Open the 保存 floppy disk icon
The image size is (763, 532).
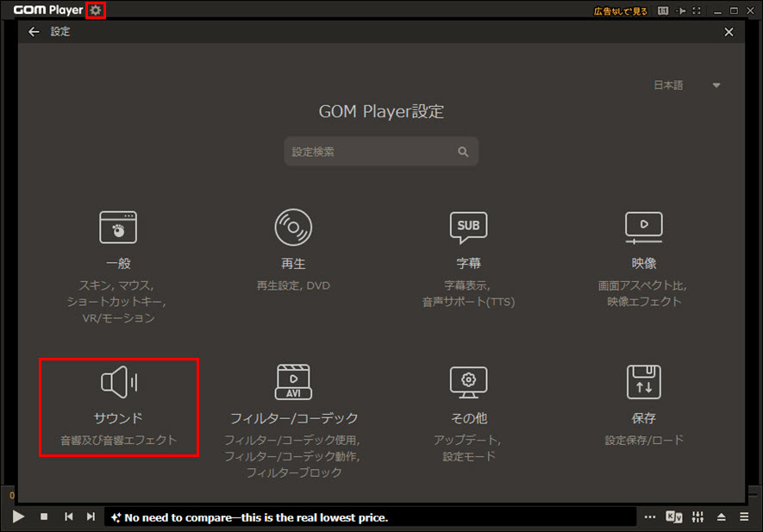pyautogui.click(x=644, y=382)
